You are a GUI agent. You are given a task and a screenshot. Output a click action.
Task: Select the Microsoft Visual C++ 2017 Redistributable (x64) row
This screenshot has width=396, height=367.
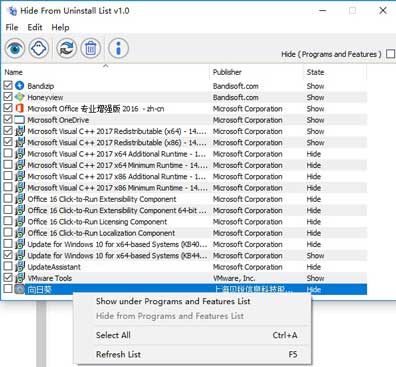point(185,131)
